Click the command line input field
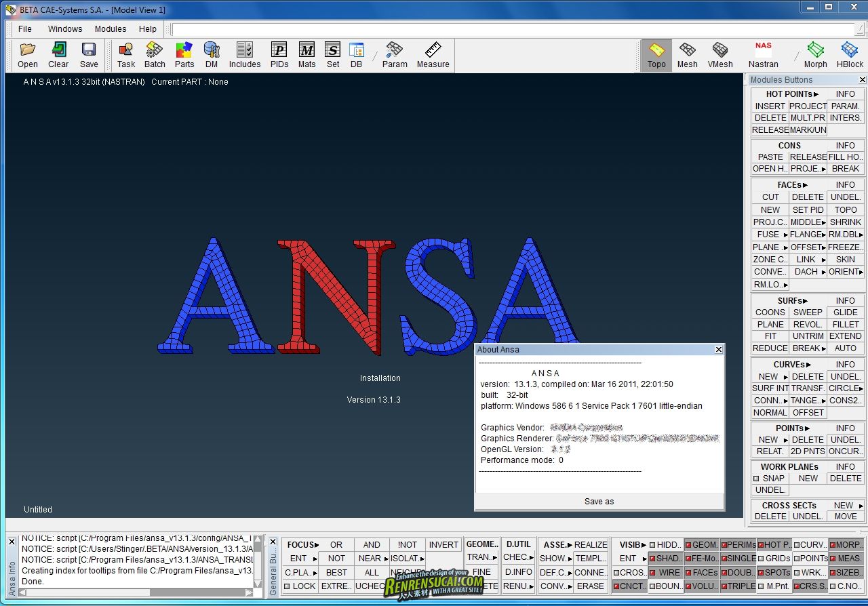 (513, 29)
